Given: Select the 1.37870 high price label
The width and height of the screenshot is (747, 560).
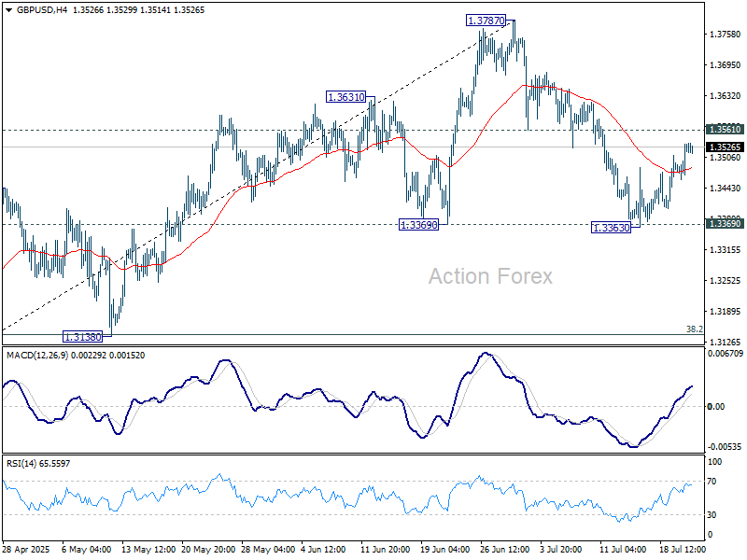Looking at the screenshot, I should (486, 21).
